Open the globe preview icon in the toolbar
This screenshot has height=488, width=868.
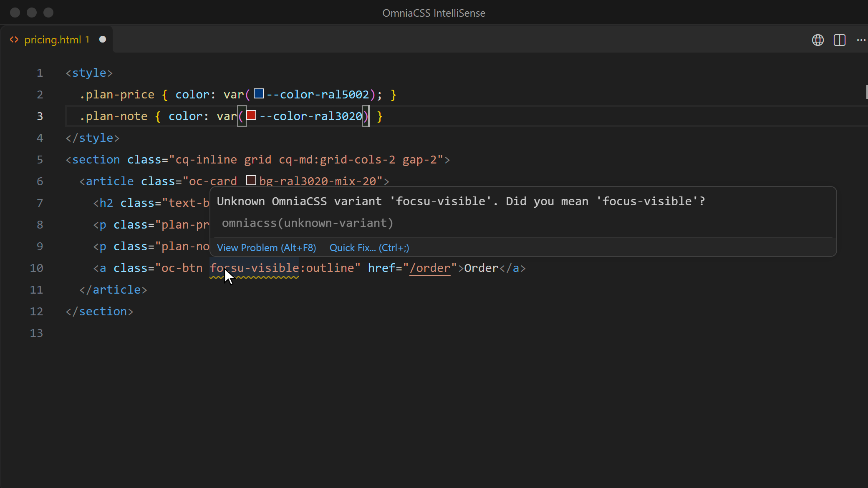(x=818, y=40)
